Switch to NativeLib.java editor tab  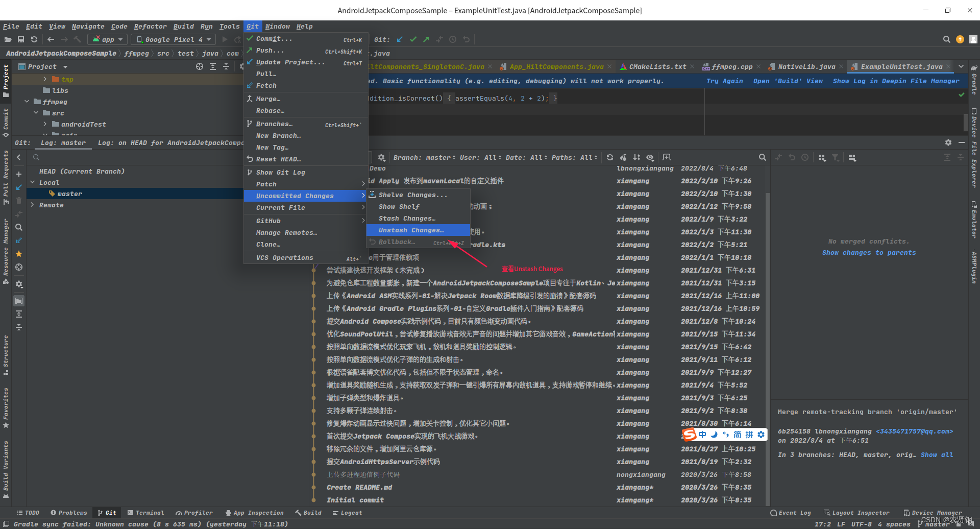coord(806,66)
